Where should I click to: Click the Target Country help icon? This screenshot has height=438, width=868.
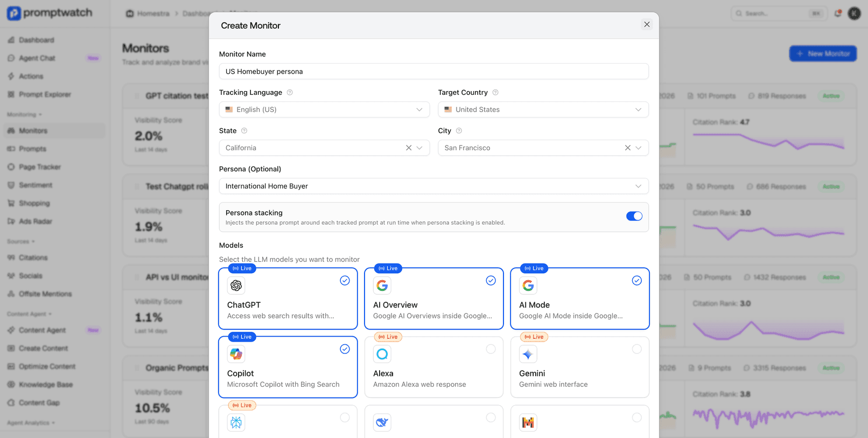(x=495, y=93)
